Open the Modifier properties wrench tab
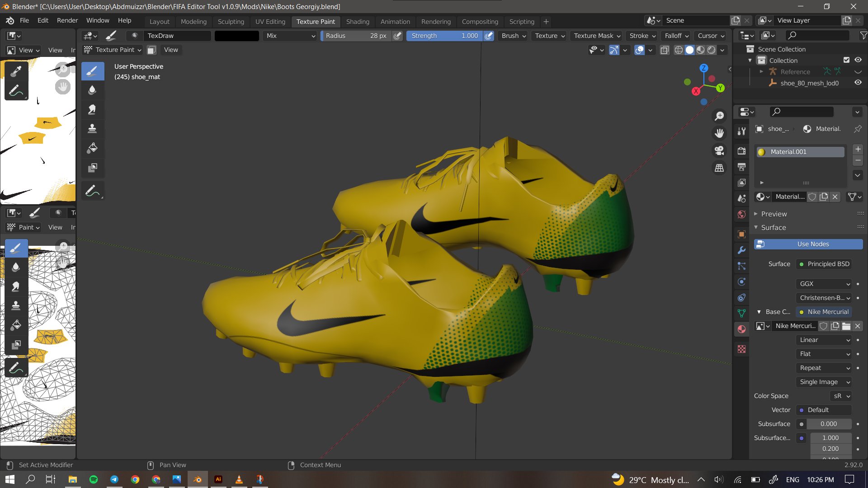 pyautogui.click(x=741, y=250)
